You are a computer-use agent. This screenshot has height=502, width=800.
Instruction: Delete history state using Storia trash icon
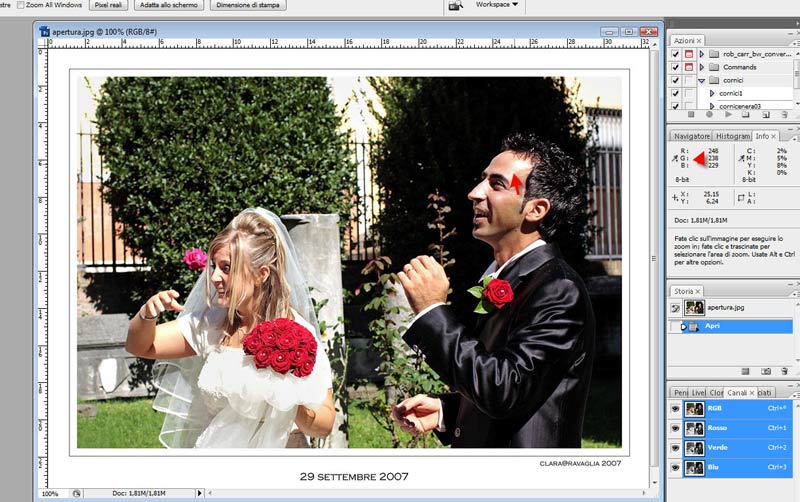pyautogui.click(x=785, y=371)
